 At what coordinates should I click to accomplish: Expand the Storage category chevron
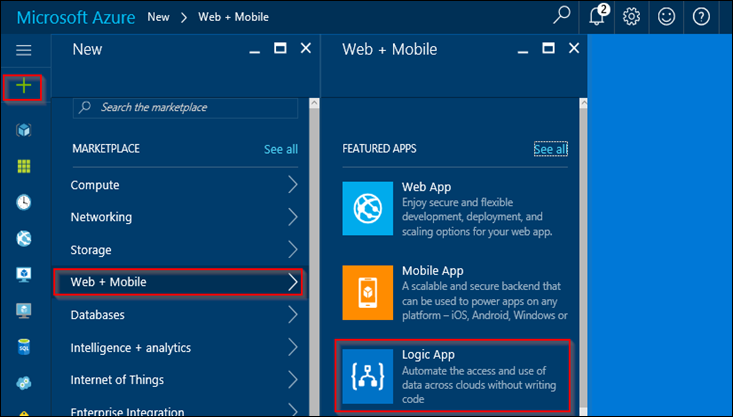tap(293, 250)
